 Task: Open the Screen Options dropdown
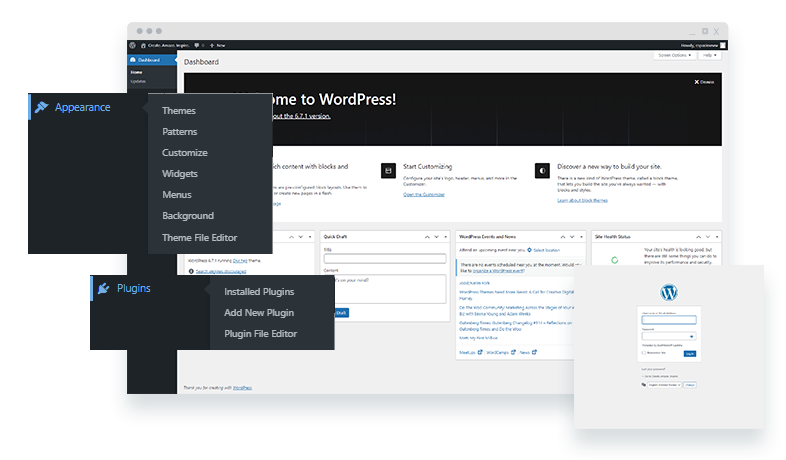(x=675, y=55)
